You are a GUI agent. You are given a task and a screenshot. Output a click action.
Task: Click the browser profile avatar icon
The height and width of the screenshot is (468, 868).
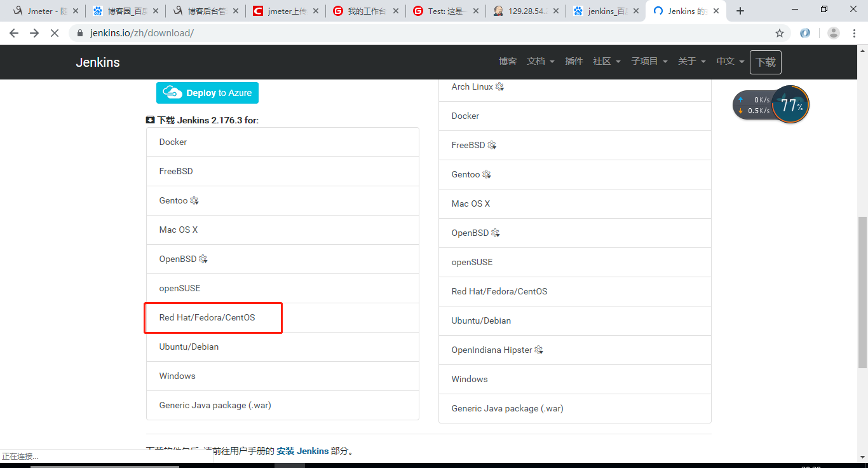(833, 32)
